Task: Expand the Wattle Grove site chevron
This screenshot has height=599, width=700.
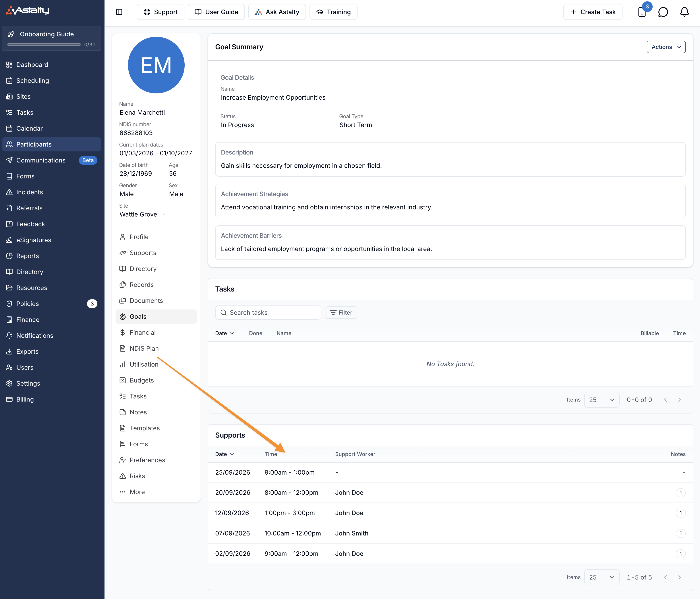Action: pos(164,214)
